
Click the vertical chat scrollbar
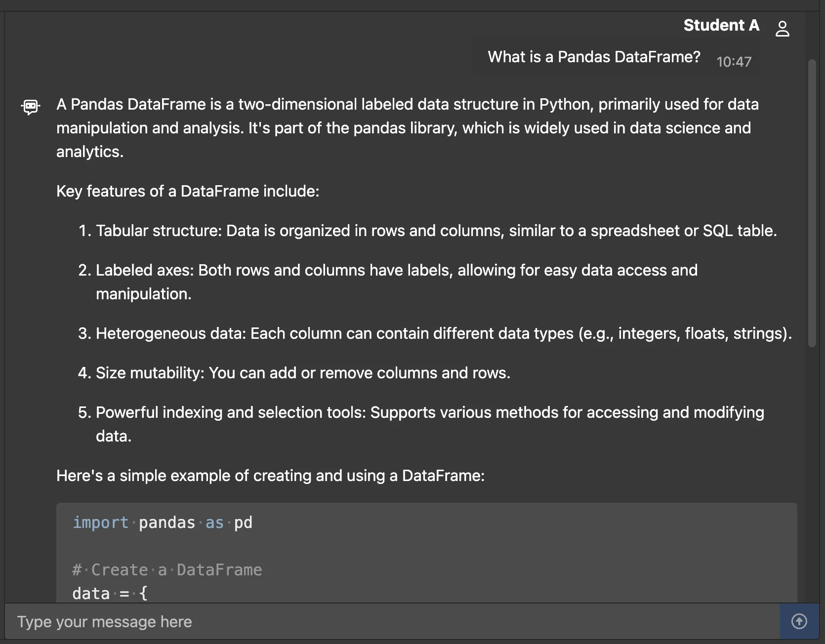click(x=812, y=202)
